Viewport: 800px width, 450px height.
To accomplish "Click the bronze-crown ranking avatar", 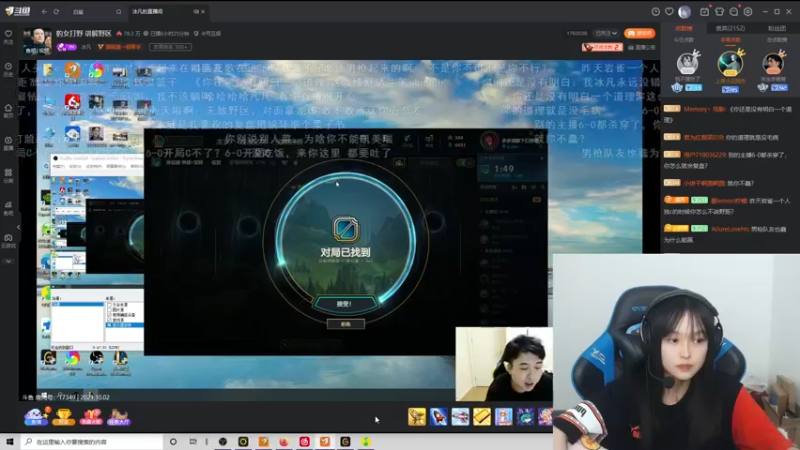I will pos(773,63).
